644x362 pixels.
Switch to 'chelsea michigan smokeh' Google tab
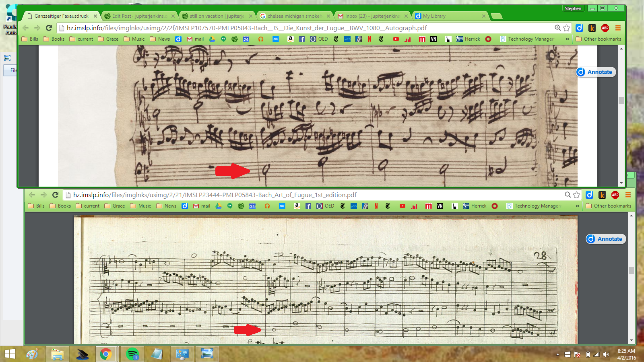pos(295,16)
